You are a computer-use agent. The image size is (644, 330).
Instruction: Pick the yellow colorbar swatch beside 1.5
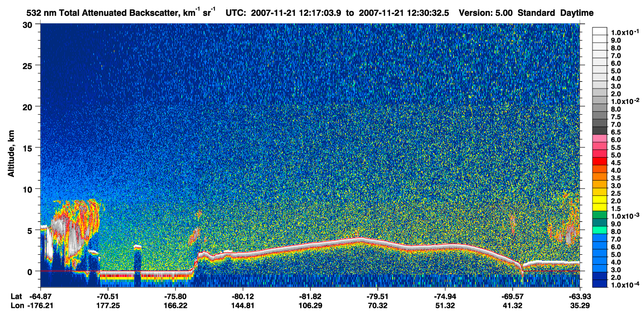(600, 206)
